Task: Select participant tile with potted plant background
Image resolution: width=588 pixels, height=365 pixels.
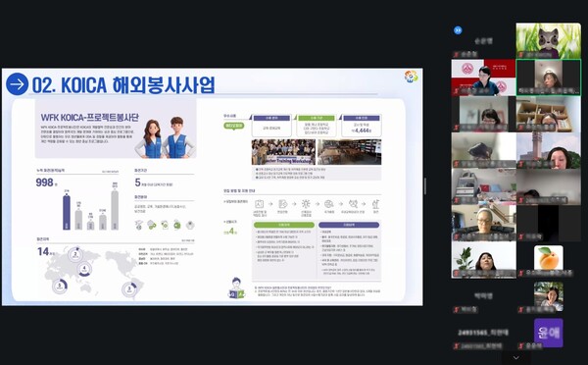Action: pyautogui.click(x=483, y=260)
